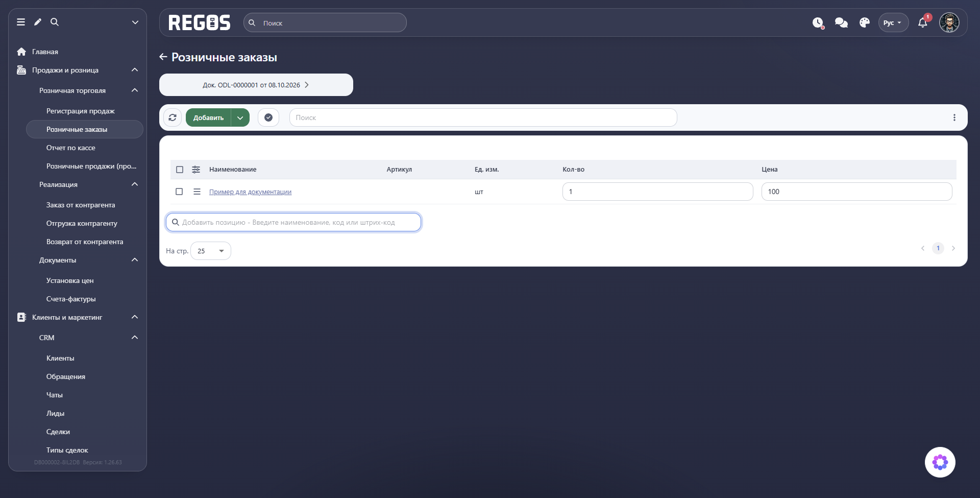980x498 pixels.
Task: Open the color palette theme icon
Action: click(x=864, y=22)
